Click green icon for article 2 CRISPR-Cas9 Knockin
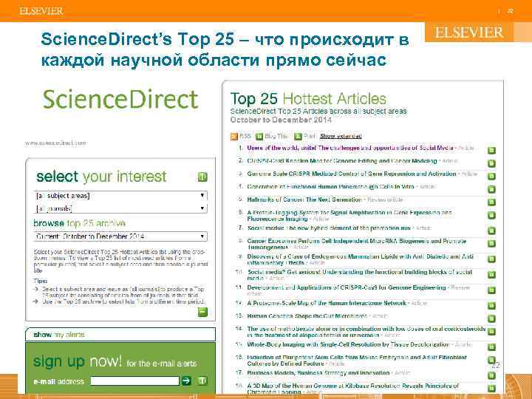This screenshot has width=532, height=399. (491, 163)
